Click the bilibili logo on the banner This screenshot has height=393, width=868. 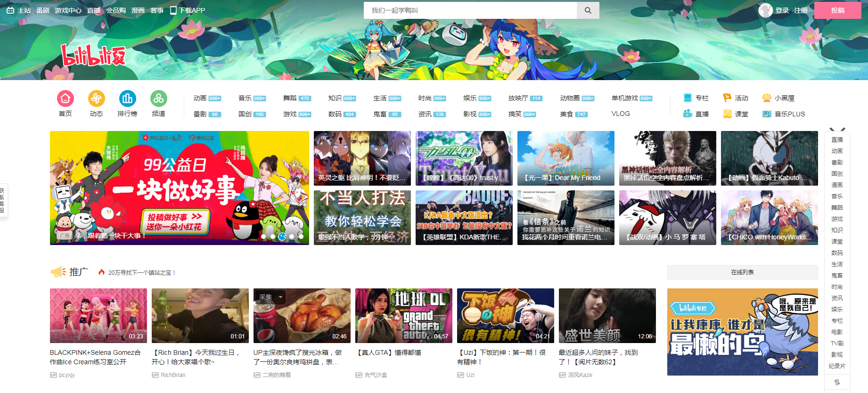(x=93, y=56)
